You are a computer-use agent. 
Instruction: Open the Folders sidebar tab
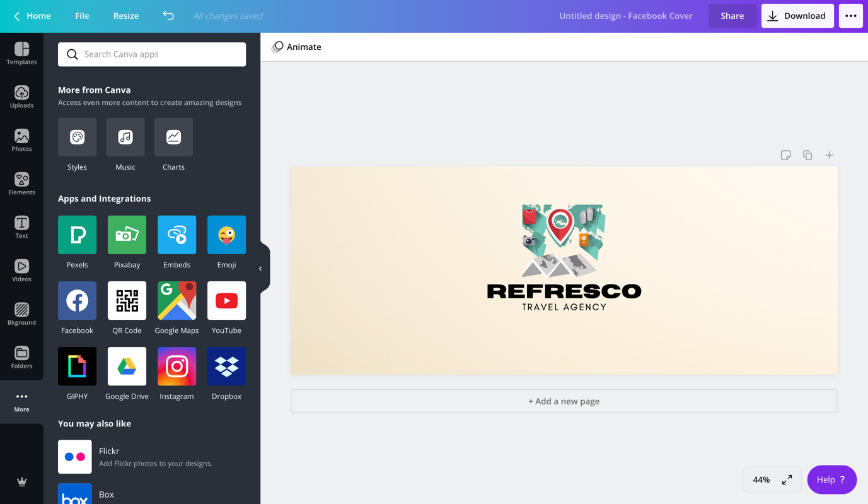(x=21, y=358)
